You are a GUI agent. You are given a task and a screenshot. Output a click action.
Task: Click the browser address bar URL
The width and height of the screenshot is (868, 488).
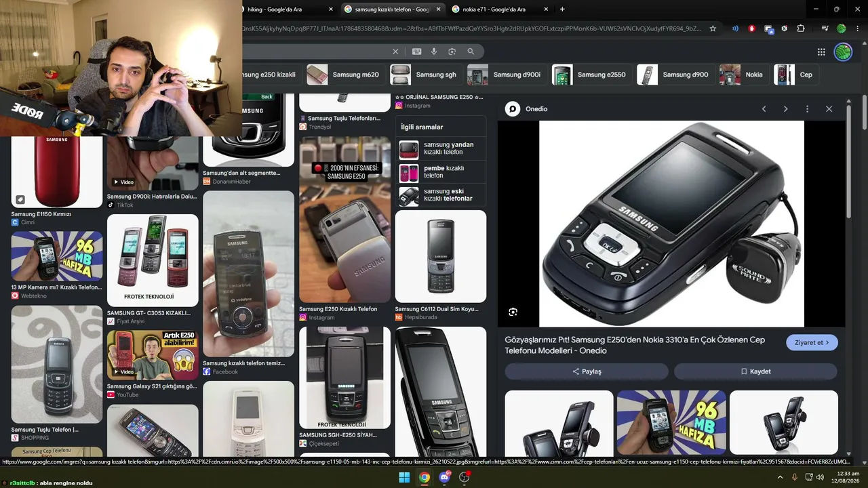[471, 28]
